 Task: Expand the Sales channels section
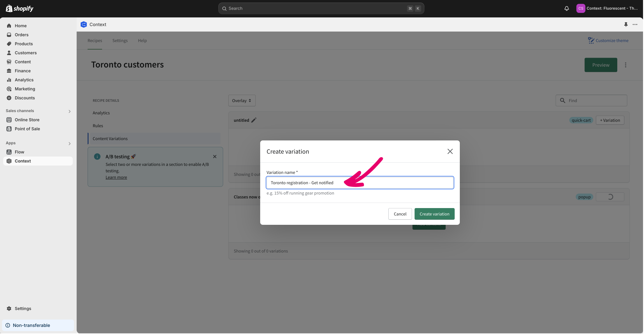tap(70, 111)
